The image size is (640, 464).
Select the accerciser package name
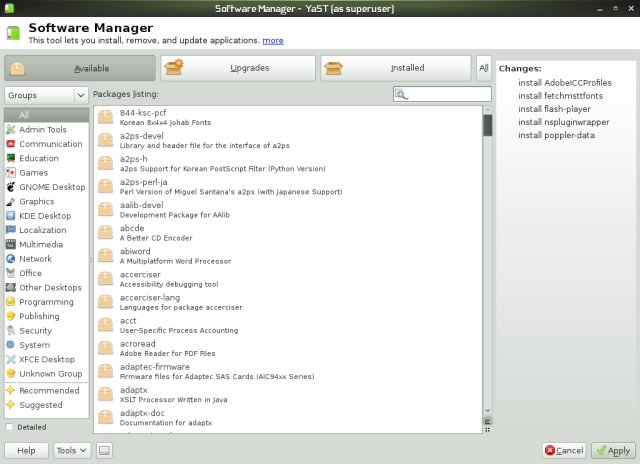[x=140, y=275]
